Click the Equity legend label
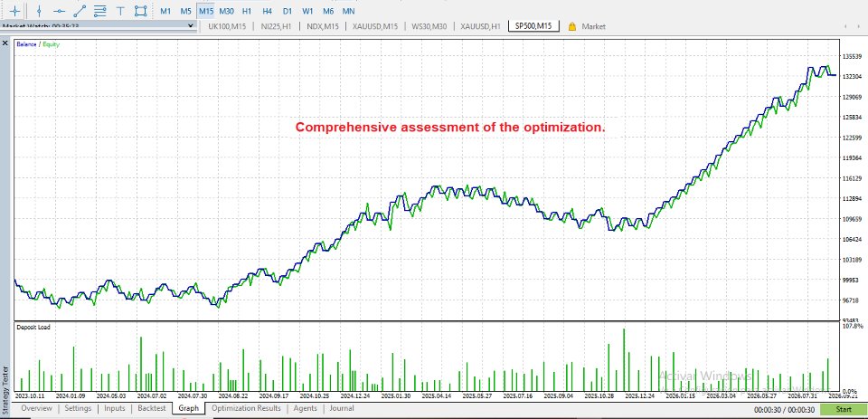The image size is (868, 419). [51, 44]
